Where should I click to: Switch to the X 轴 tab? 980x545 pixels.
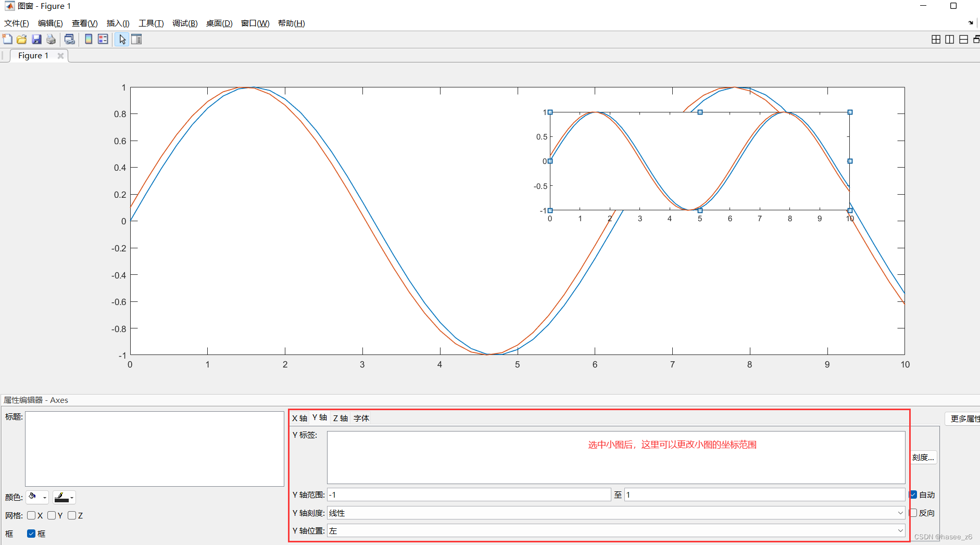pyautogui.click(x=299, y=418)
